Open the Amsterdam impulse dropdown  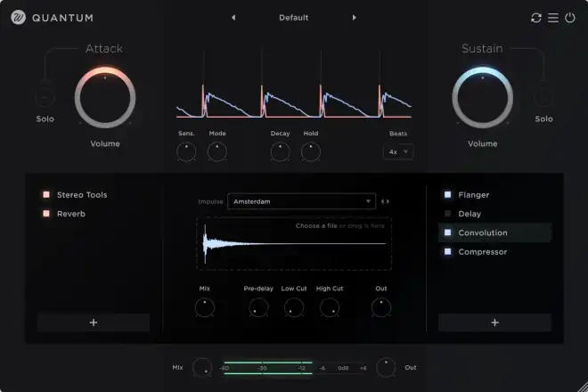pos(301,201)
